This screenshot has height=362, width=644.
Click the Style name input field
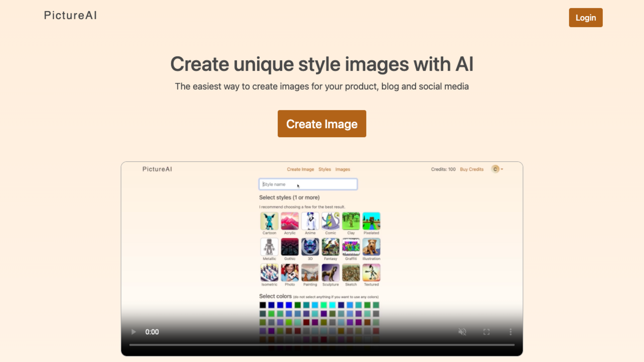[x=308, y=184]
